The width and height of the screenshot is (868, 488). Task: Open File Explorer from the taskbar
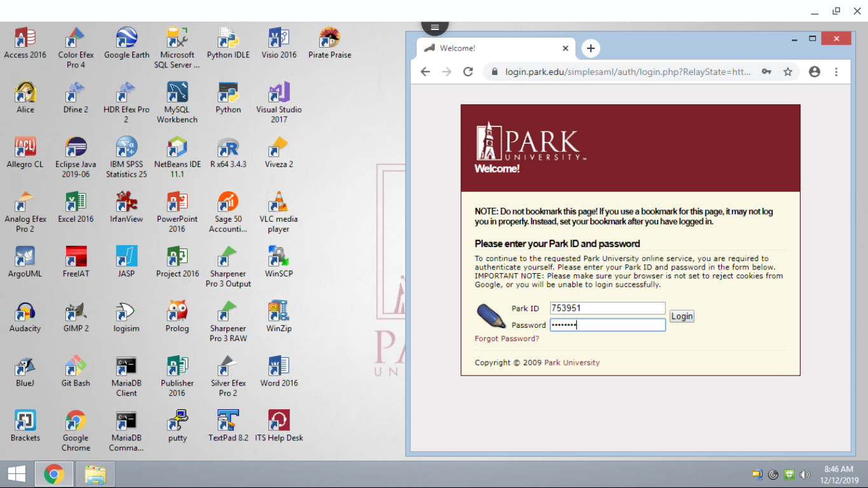point(95,474)
